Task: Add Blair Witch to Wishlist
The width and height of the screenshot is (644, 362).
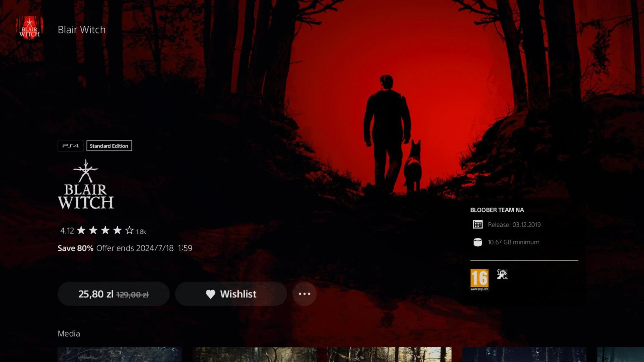Action: (231, 294)
